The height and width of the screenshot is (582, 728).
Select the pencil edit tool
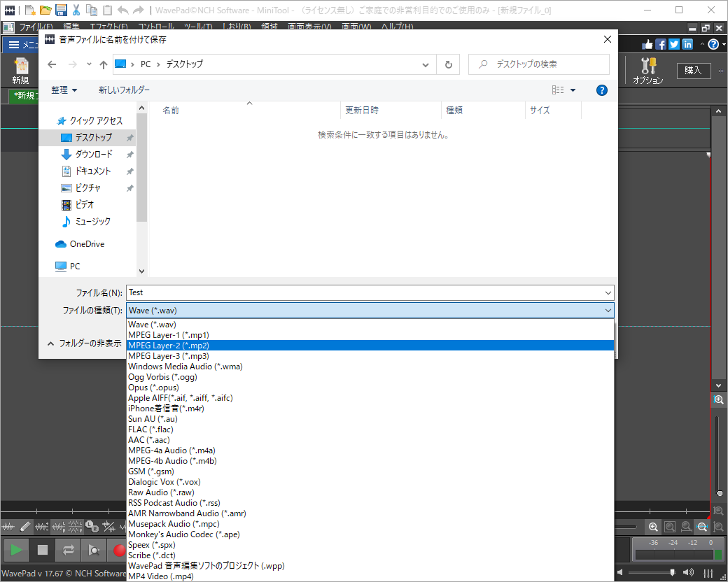click(25, 526)
